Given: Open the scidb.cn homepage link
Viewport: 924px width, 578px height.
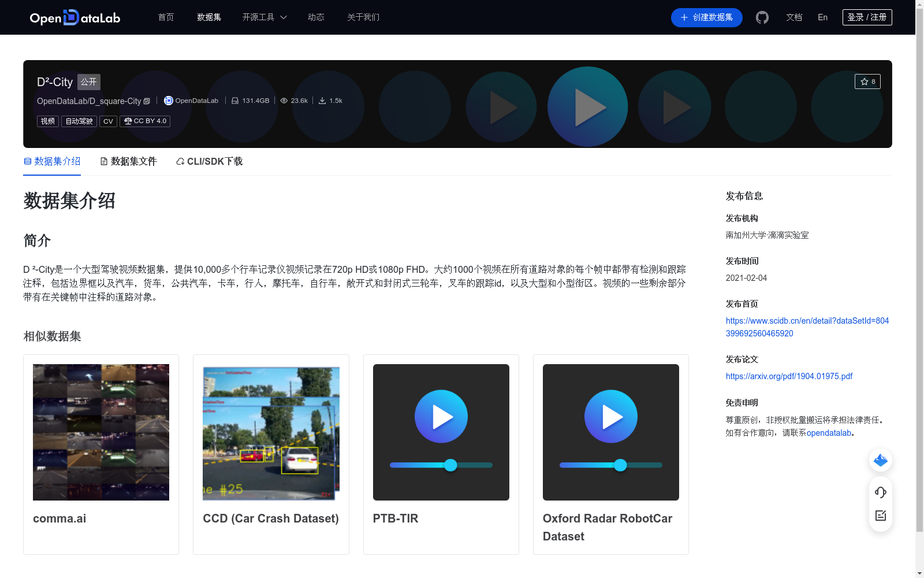Looking at the screenshot, I should pyautogui.click(x=807, y=327).
